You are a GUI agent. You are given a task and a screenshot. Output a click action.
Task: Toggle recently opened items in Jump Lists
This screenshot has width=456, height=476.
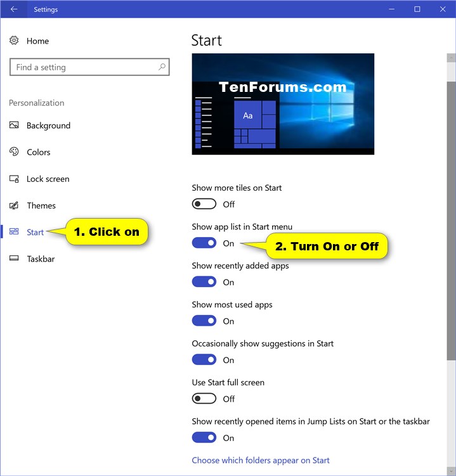click(x=204, y=437)
